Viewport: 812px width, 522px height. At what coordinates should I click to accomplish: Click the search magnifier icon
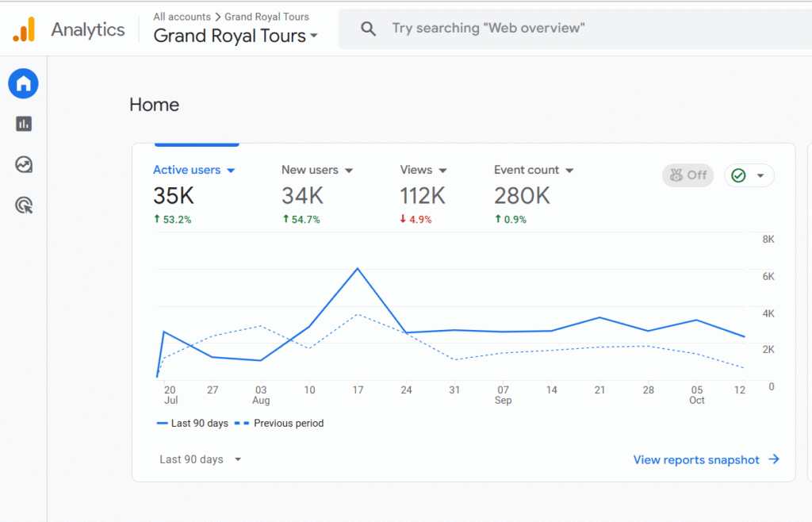(x=368, y=29)
